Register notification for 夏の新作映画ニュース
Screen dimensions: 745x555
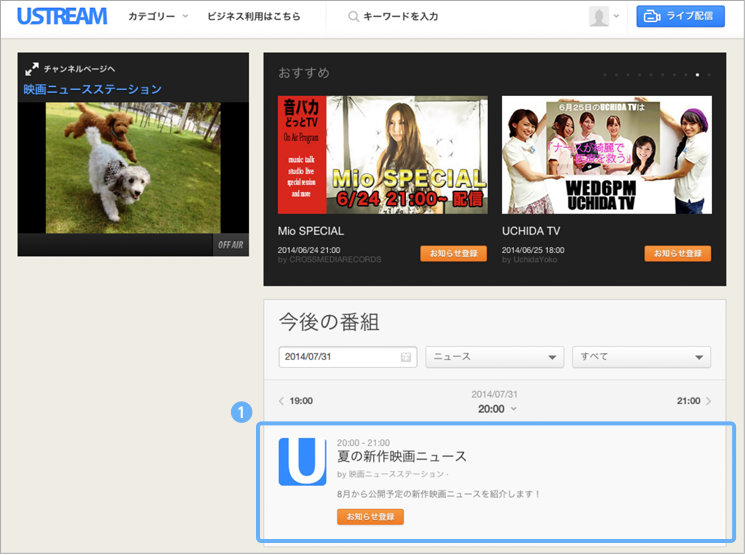click(x=370, y=517)
